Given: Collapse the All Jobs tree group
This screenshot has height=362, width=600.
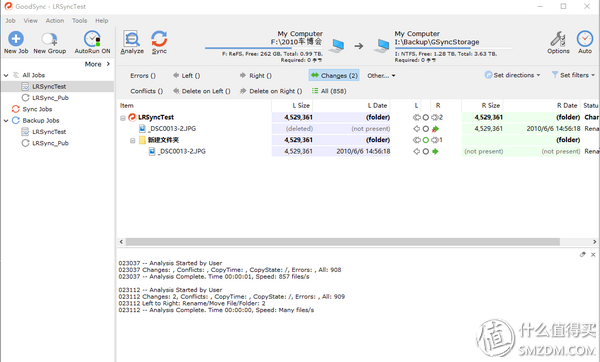Looking at the screenshot, I should coord(6,75).
